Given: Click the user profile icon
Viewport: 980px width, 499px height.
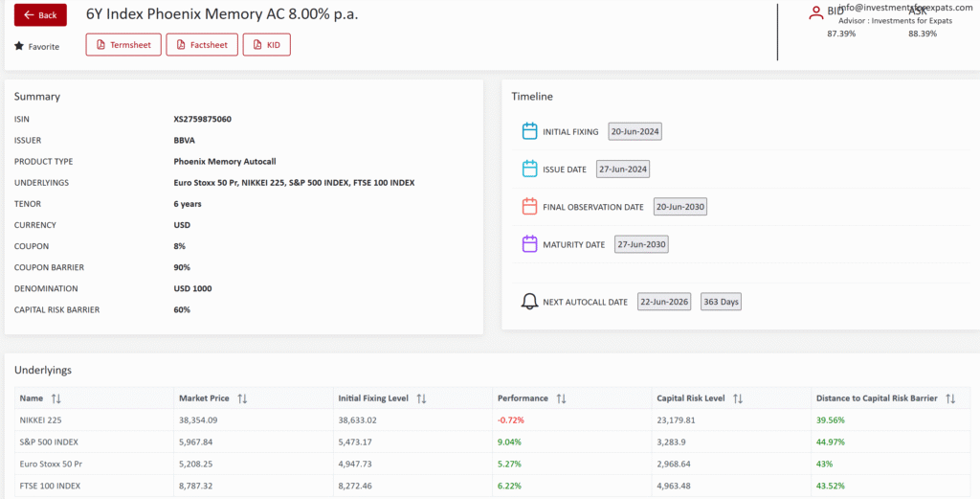Looking at the screenshot, I should (x=815, y=13).
